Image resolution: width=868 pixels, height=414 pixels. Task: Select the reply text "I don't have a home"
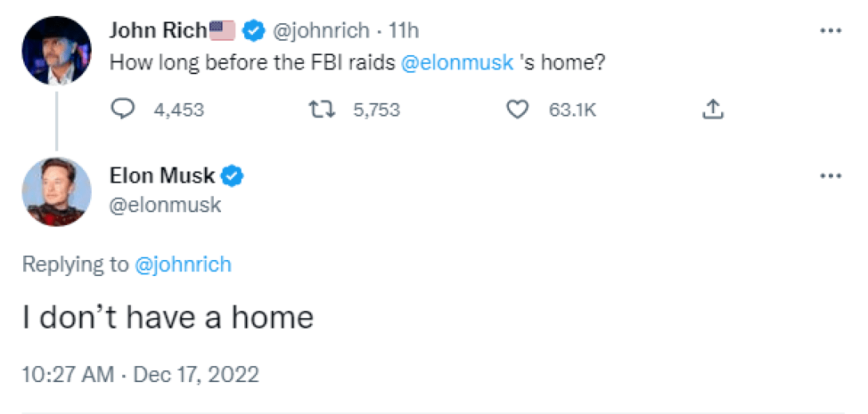click(x=168, y=317)
